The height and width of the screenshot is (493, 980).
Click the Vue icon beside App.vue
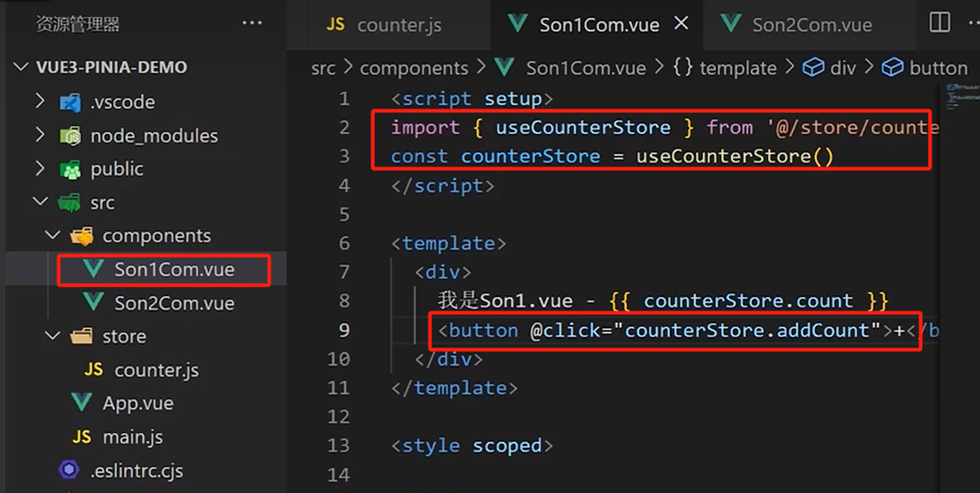coord(82,403)
